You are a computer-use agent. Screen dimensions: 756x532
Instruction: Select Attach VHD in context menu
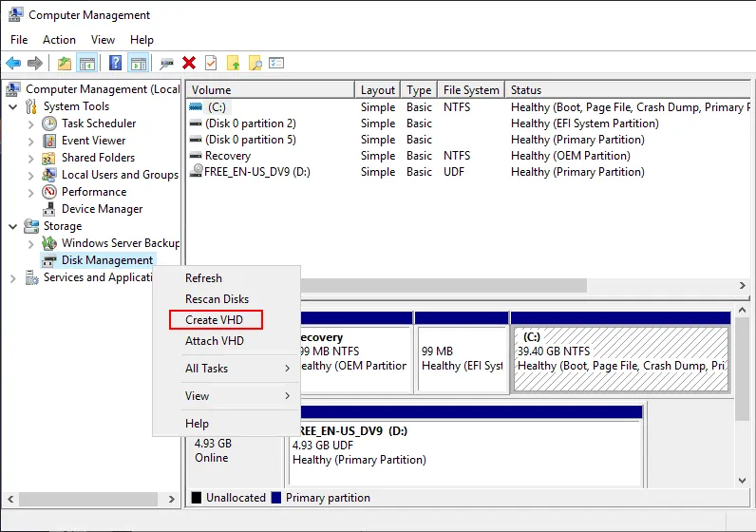[215, 341]
